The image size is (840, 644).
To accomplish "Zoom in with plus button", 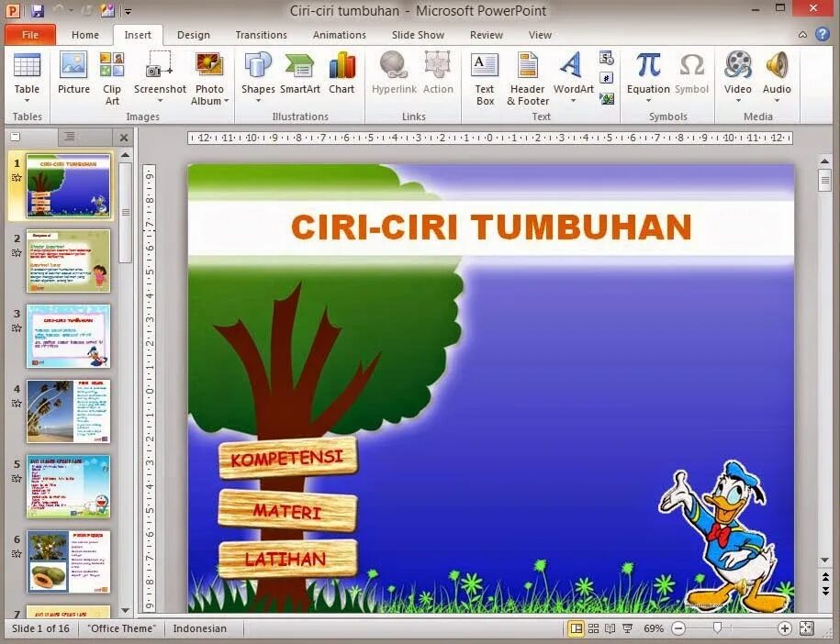I will coord(784,628).
